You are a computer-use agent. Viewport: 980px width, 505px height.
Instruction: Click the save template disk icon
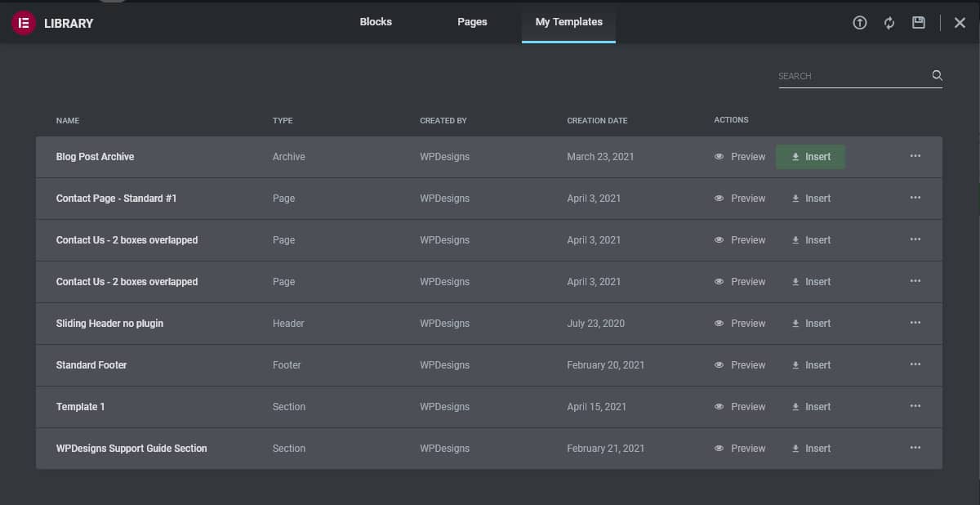tap(919, 23)
